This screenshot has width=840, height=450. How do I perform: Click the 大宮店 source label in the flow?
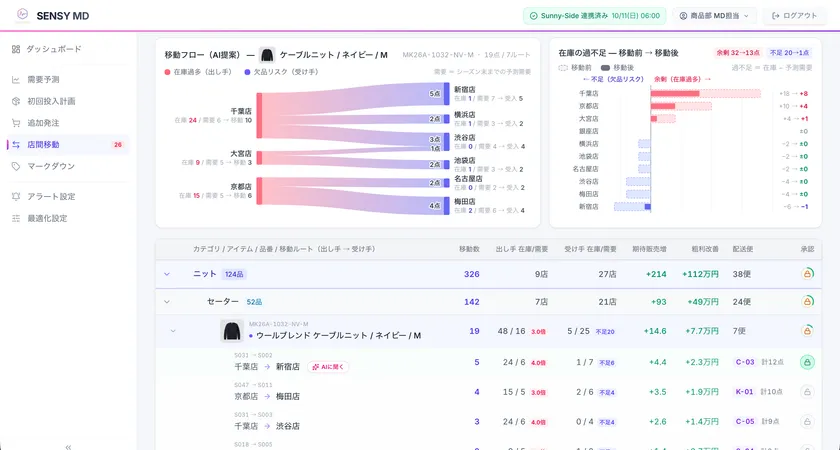click(241, 154)
